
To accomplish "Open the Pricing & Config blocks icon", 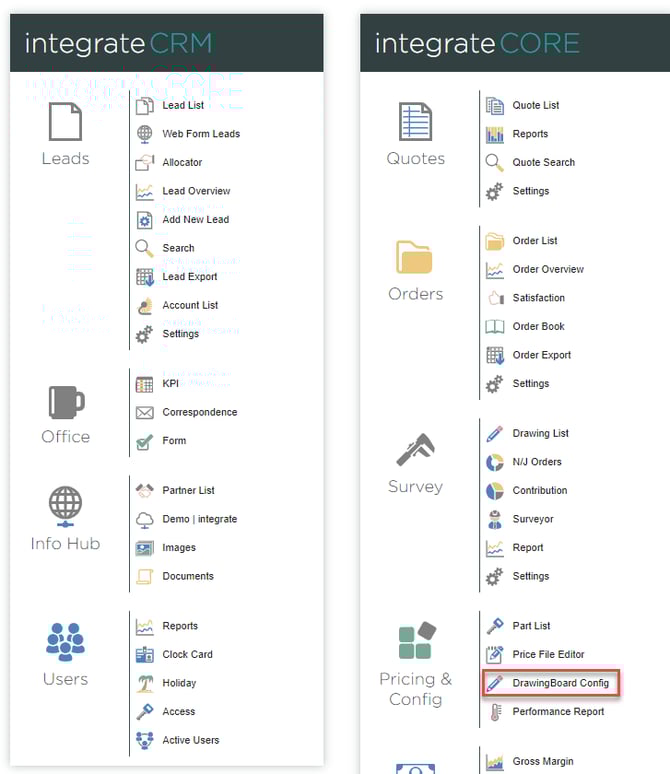I will click(415, 641).
